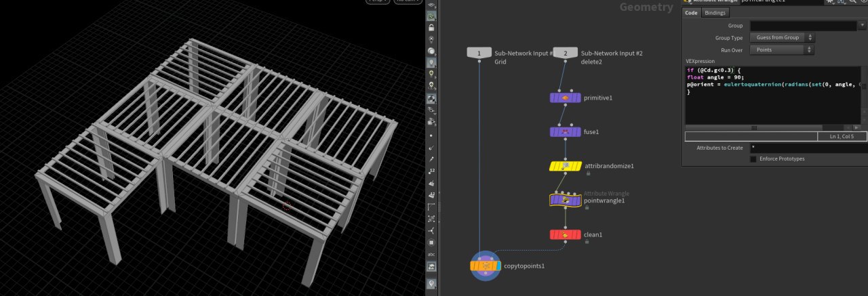The image size is (868, 296).
Task: Select the copytopoints1 node
Action: 486,266
